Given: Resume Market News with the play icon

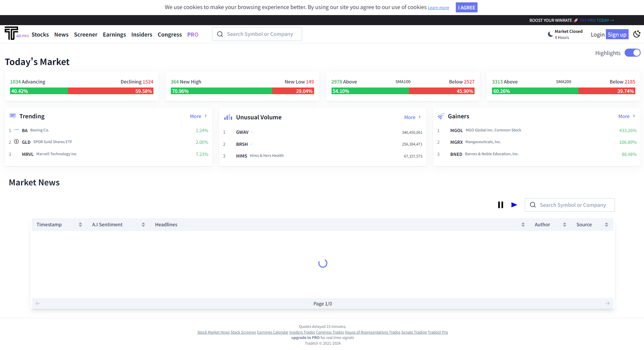Looking at the screenshot, I should [x=514, y=205].
